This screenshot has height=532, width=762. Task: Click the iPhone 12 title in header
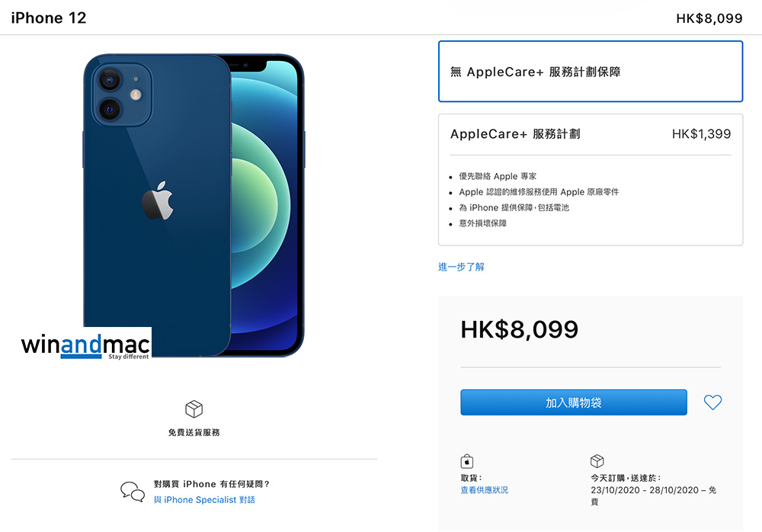coord(49,18)
